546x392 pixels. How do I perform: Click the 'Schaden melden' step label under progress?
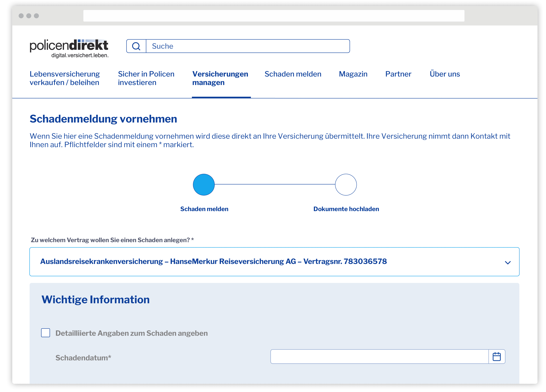pos(204,209)
